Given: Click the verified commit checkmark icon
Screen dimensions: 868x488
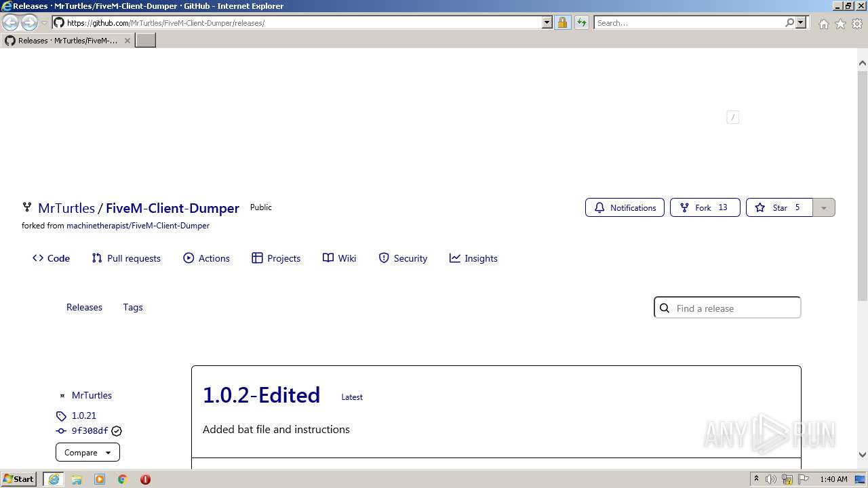Looking at the screenshot, I should tap(117, 430).
